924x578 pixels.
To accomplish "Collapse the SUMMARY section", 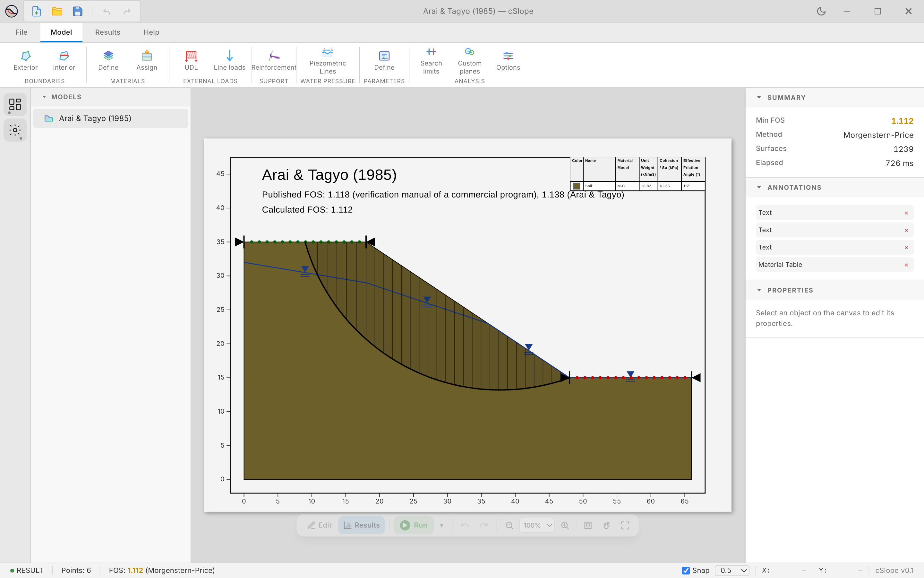I will (x=759, y=98).
